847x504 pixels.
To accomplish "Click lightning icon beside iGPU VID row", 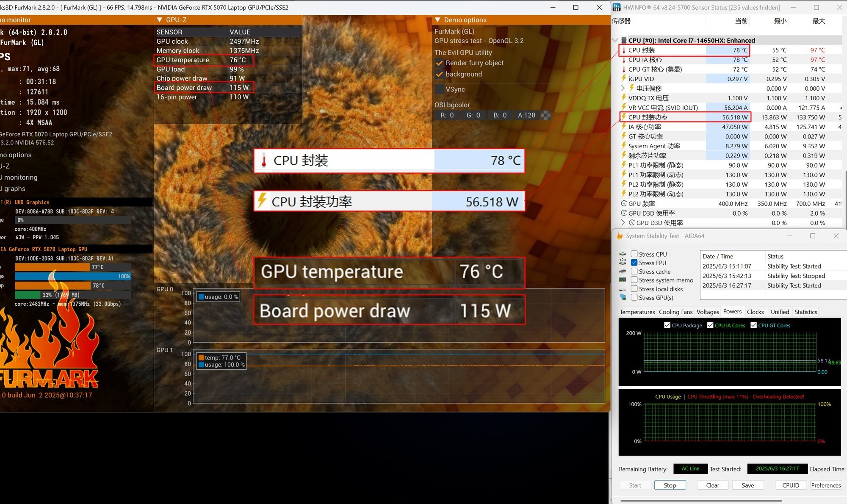I will coord(624,79).
